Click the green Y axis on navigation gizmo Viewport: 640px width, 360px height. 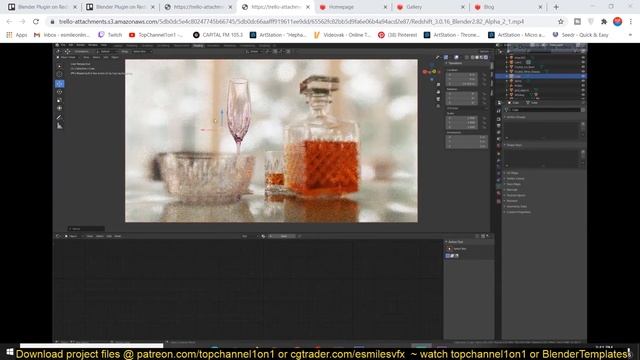click(x=434, y=71)
